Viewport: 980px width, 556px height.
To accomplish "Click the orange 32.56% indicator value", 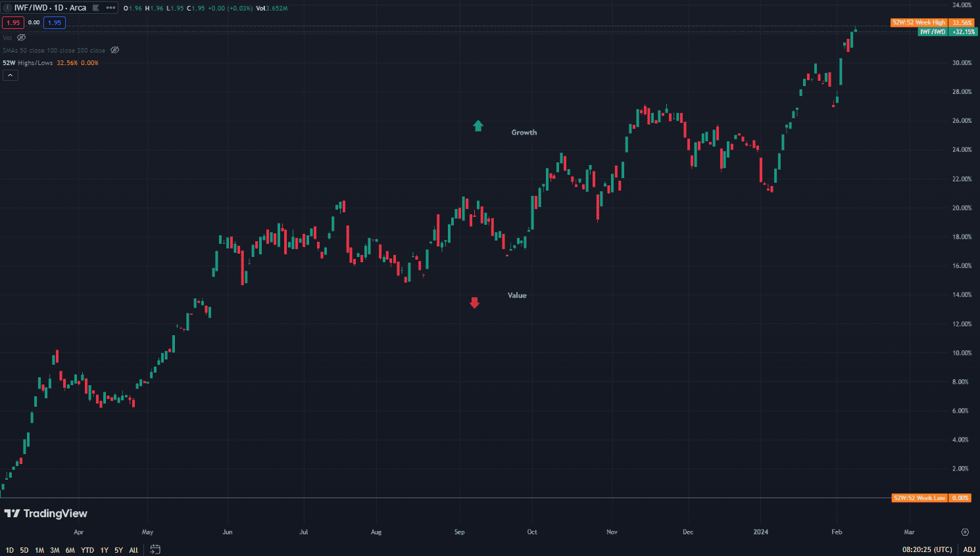I will (x=67, y=63).
